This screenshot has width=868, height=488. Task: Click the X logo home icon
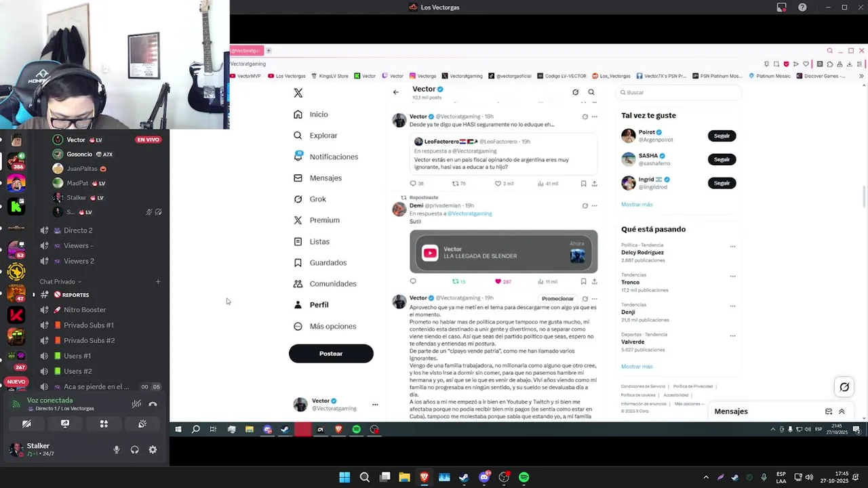click(298, 93)
